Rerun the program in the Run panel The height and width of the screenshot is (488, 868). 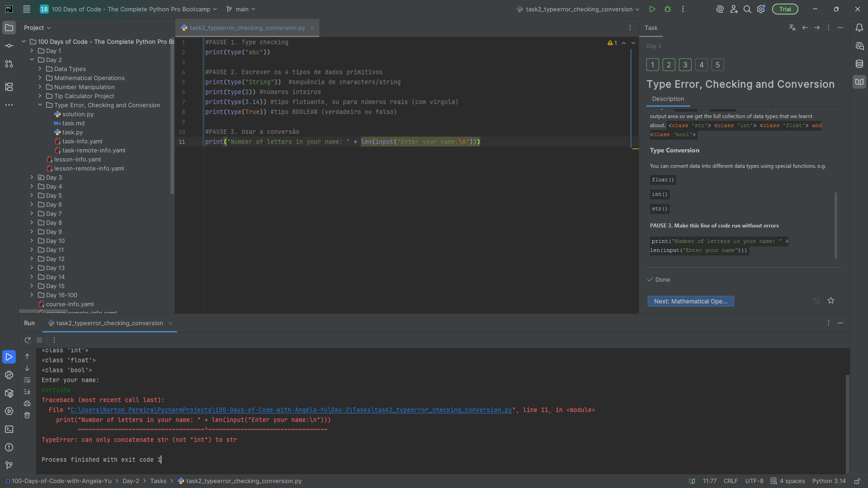(x=28, y=340)
